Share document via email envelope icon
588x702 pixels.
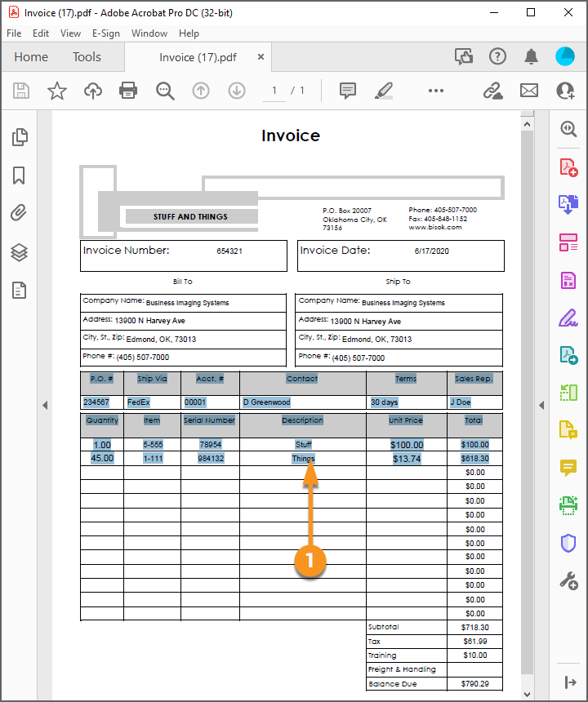(x=529, y=91)
